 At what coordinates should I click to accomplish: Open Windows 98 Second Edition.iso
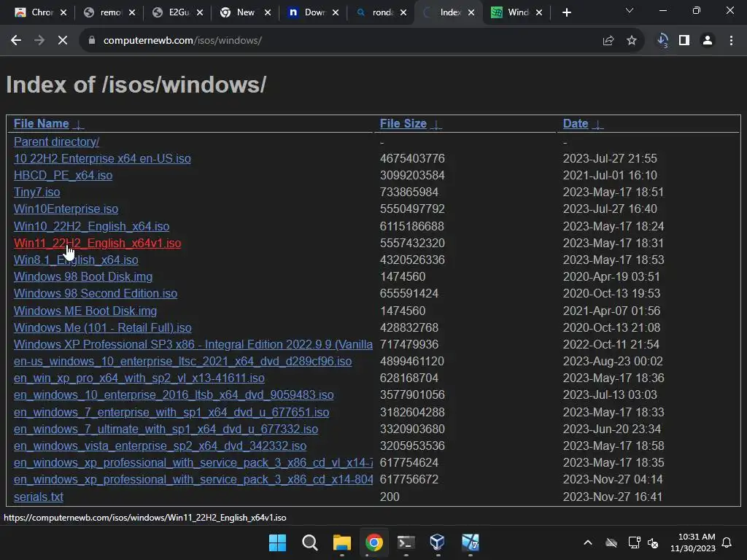(96, 293)
